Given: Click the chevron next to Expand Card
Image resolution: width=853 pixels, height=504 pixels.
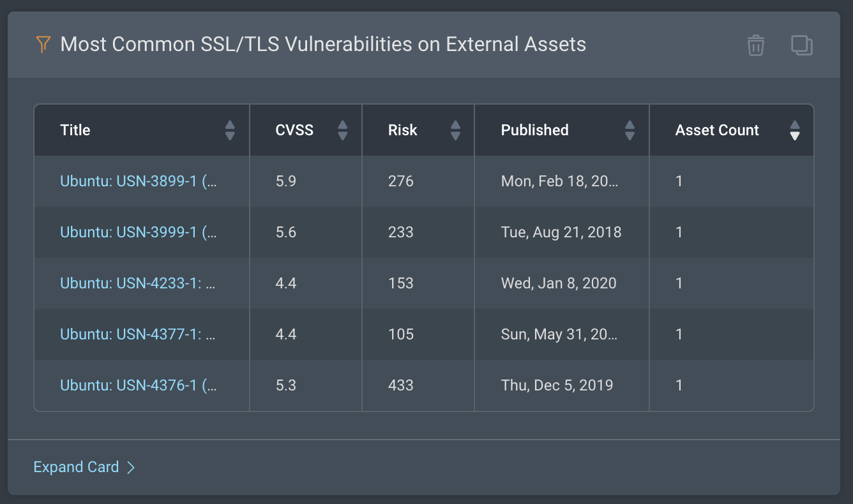Looking at the screenshot, I should (x=131, y=468).
